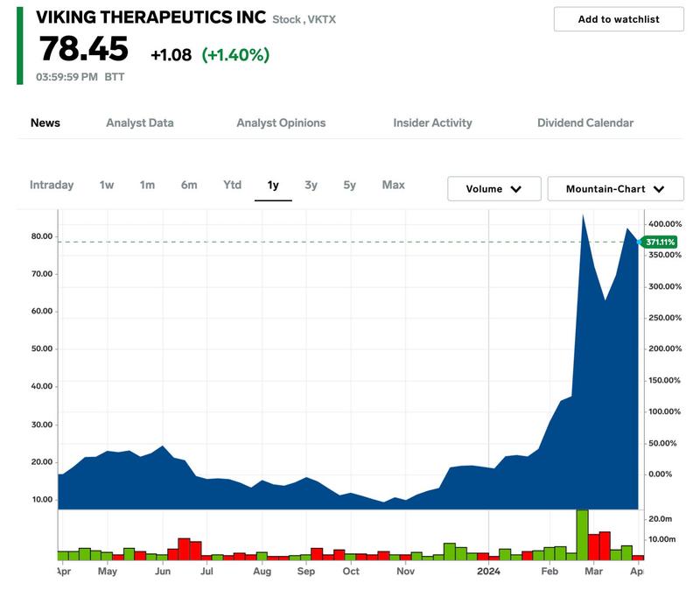Viewport: 700px width, 590px height.
Task: Show the 3y chart range
Action: (311, 185)
